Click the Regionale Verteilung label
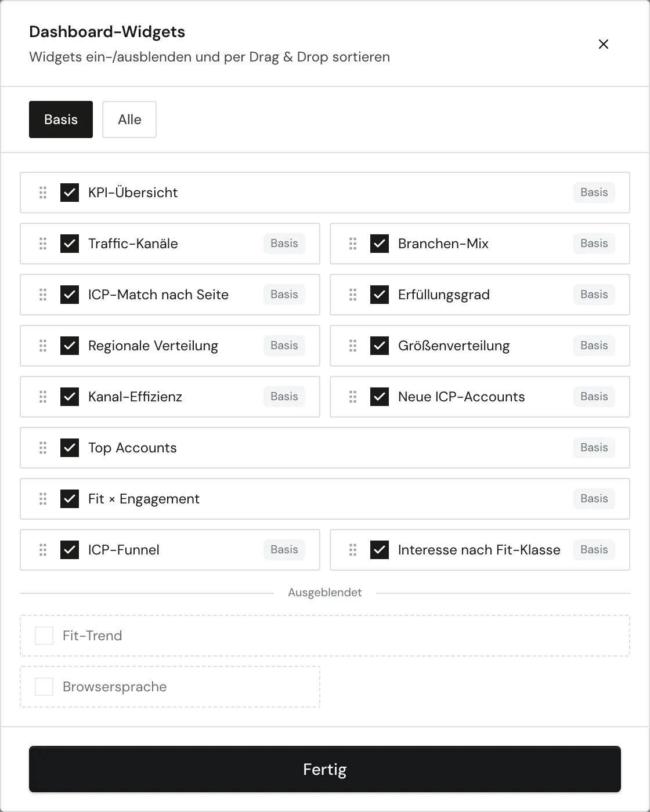This screenshot has height=812, width=650. [x=153, y=346]
